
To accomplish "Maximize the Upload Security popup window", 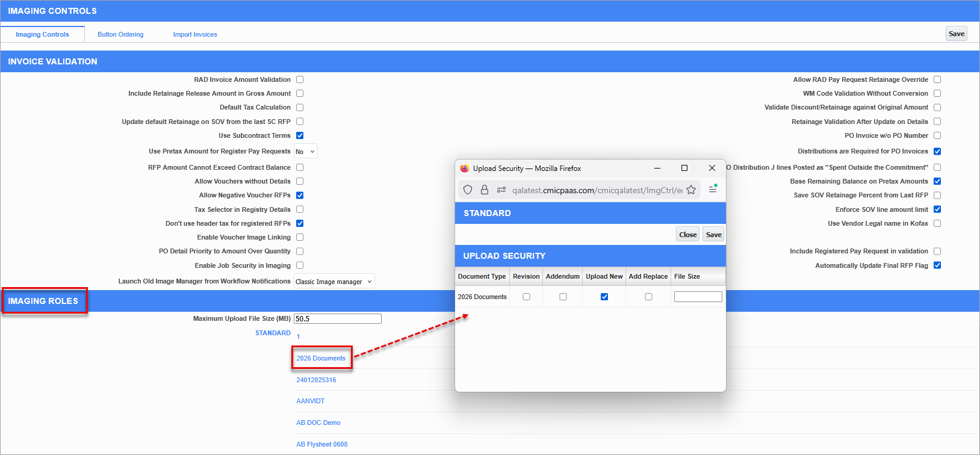I will tap(684, 168).
